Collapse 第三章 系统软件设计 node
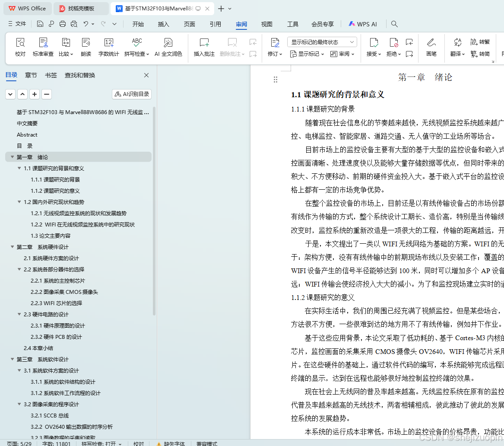Screen dimensions: 504x446 coord(12,359)
